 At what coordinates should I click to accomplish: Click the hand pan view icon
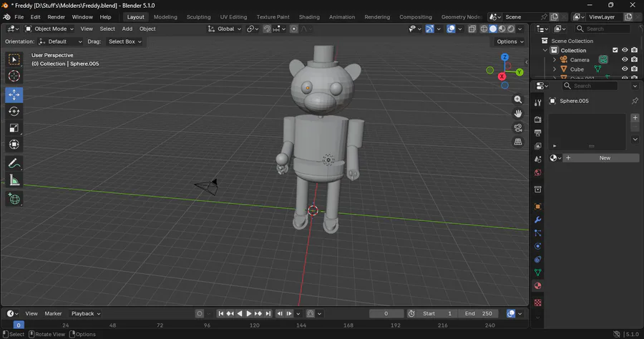click(518, 114)
